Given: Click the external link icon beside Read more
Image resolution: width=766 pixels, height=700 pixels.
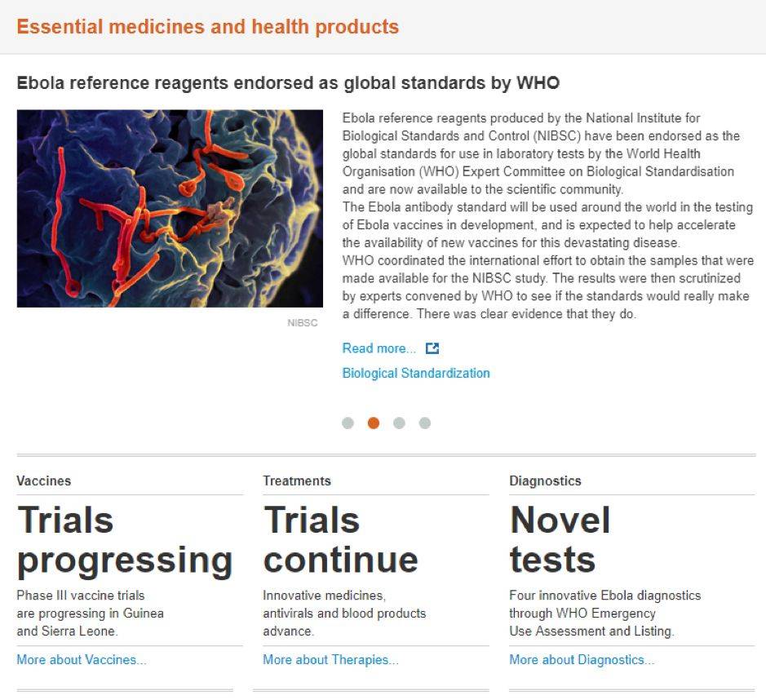Looking at the screenshot, I should 432,348.
